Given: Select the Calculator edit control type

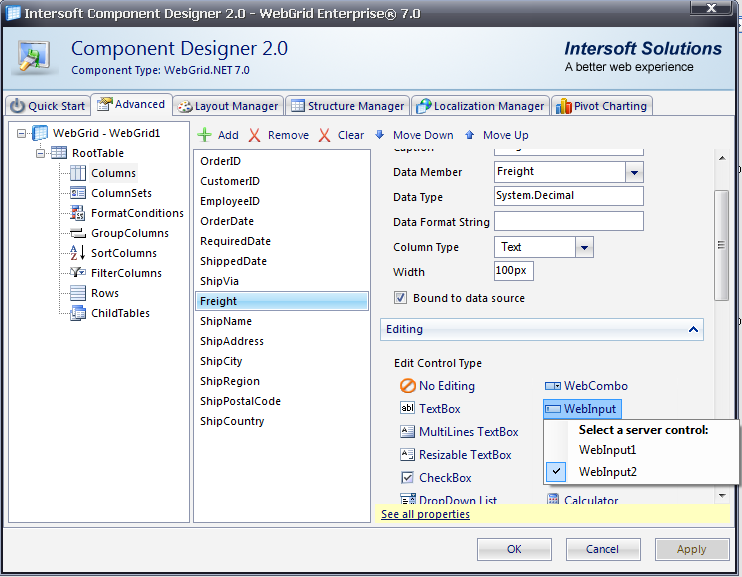Looking at the screenshot, I should (583, 499).
